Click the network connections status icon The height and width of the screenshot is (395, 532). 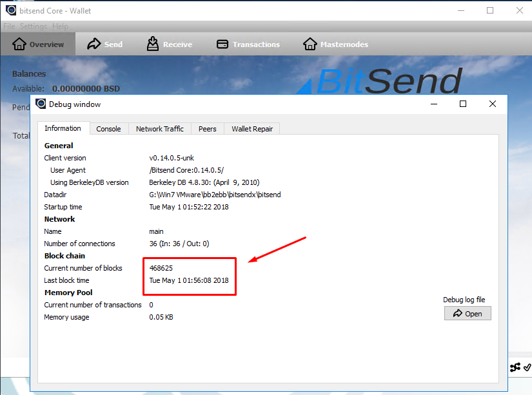click(x=515, y=367)
